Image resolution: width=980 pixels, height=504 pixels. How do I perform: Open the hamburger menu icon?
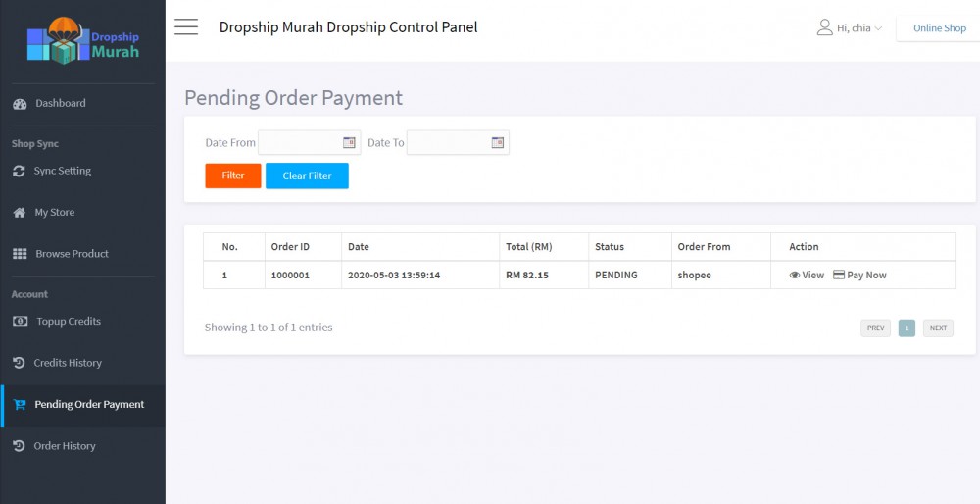click(x=186, y=26)
